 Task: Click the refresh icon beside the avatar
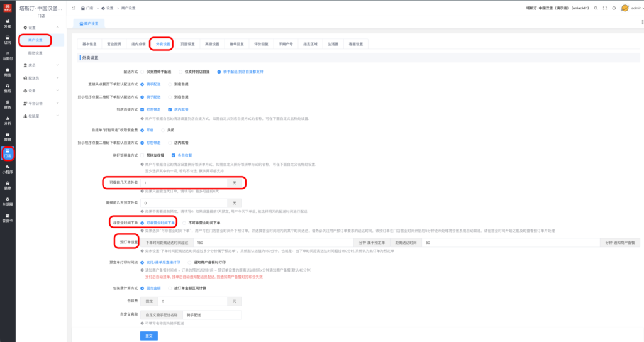tap(613, 8)
